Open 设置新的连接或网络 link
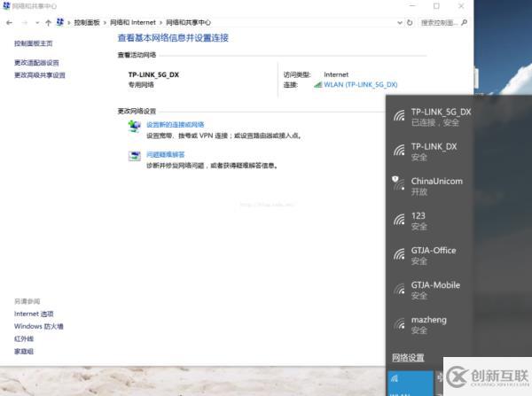The image size is (532, 396). [176, 125]
